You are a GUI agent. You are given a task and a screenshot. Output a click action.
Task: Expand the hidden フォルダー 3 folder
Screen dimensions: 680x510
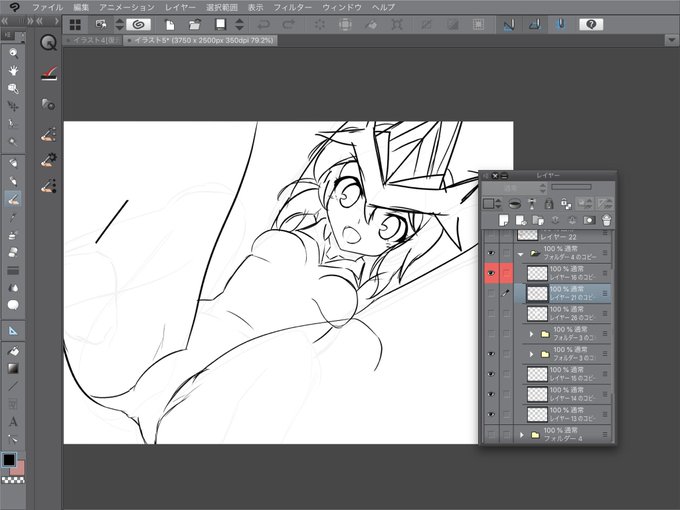tap(531, 334)
